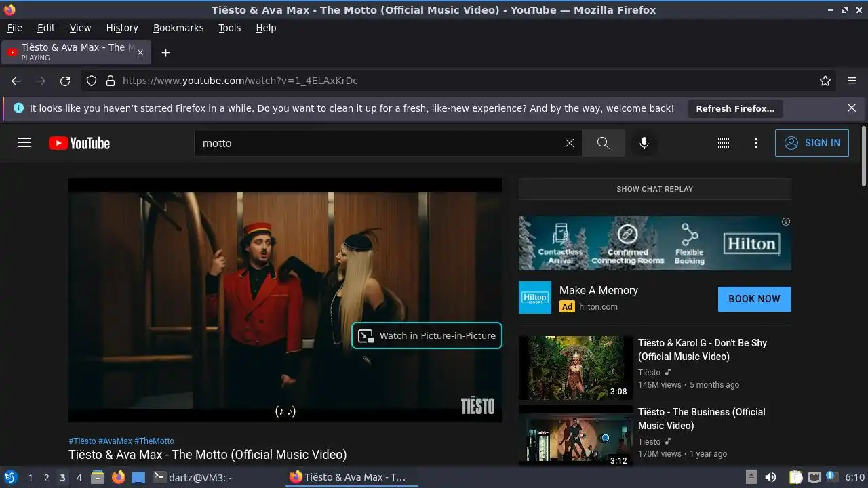Open the clipboard manager tray icon
Image resolution: width=868 pixels, height=488 pixels.
point(796,477)
